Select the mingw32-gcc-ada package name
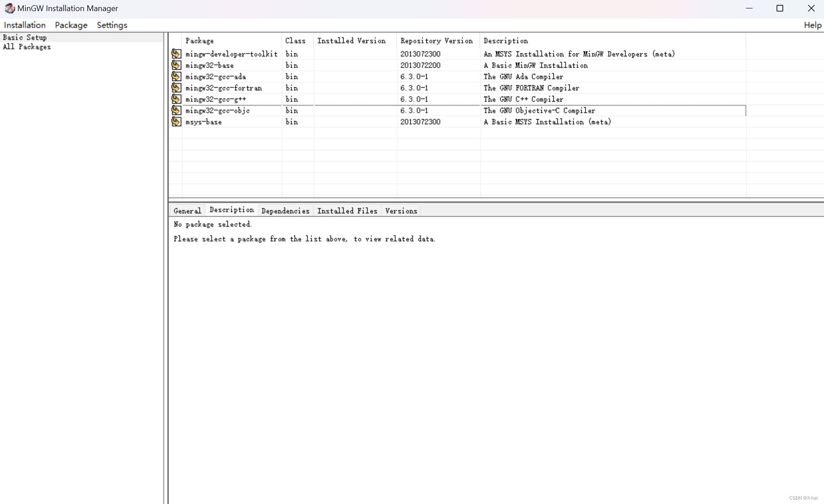The width and height of the screenshot is (824, 504). (x=216, y=77)
